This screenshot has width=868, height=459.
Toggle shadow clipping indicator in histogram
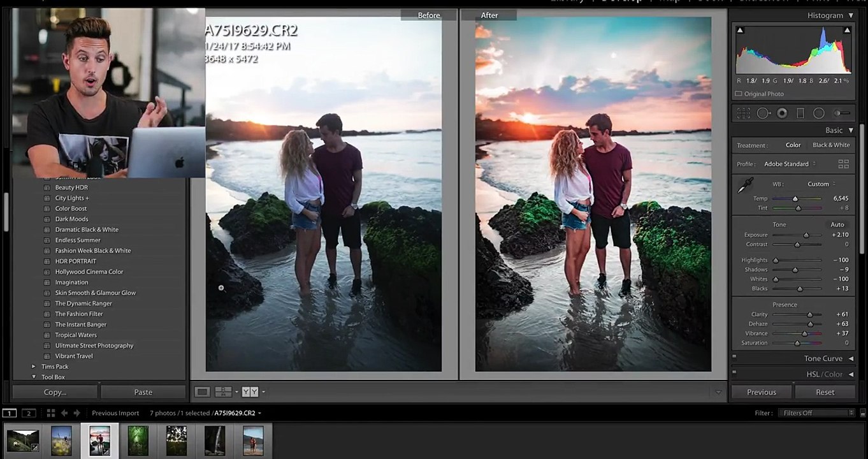tap(740, 30)
